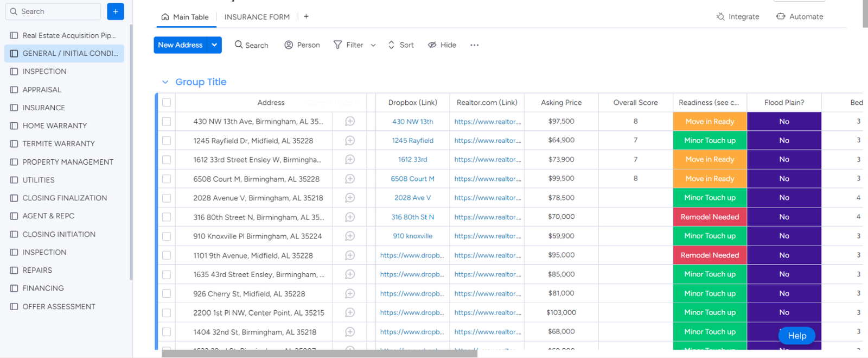The height and width of the screenshot is (358, 868).
Task: Click the red Remodel Needed status for 316 80th Street
Action: point(710,217)
